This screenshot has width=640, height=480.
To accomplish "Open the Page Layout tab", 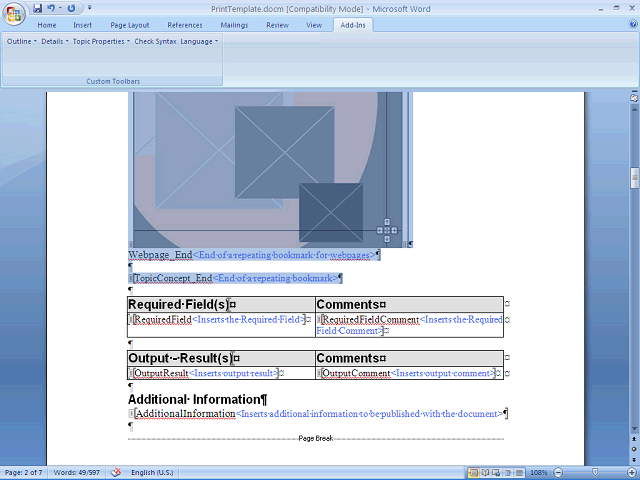I will [x=130, y=25].
